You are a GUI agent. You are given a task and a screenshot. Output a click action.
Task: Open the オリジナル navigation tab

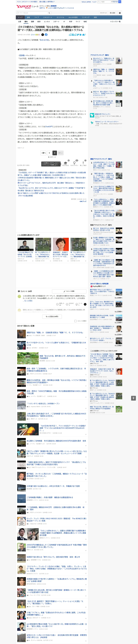60,17
